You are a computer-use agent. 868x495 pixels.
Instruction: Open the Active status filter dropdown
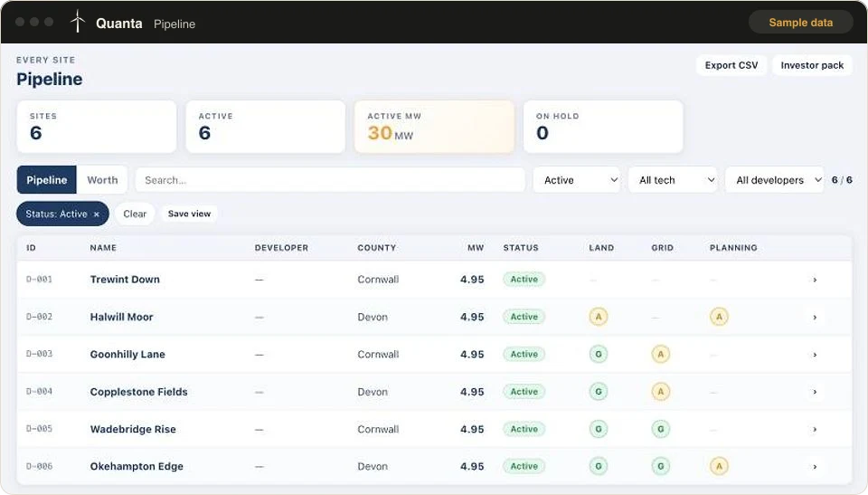[576, 180]
